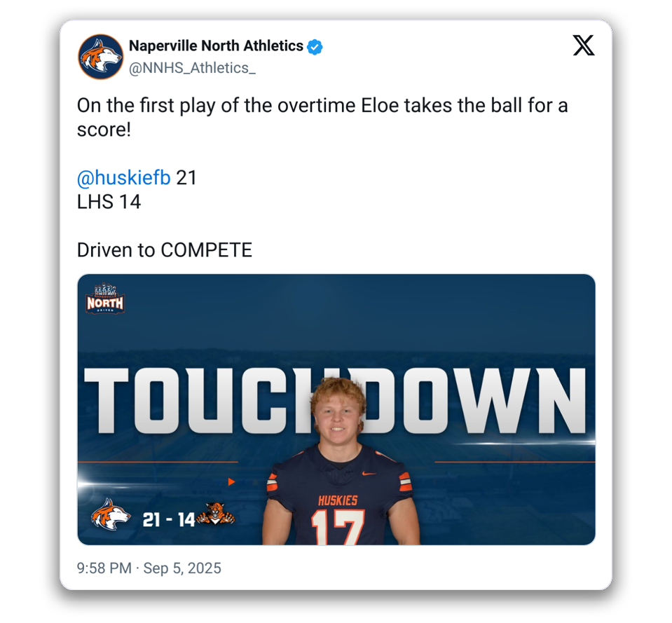Screen dimensions: 672x623
Task: Click the 21 - 14 score text
Action: pyautogui.click(x=169, y=520)
